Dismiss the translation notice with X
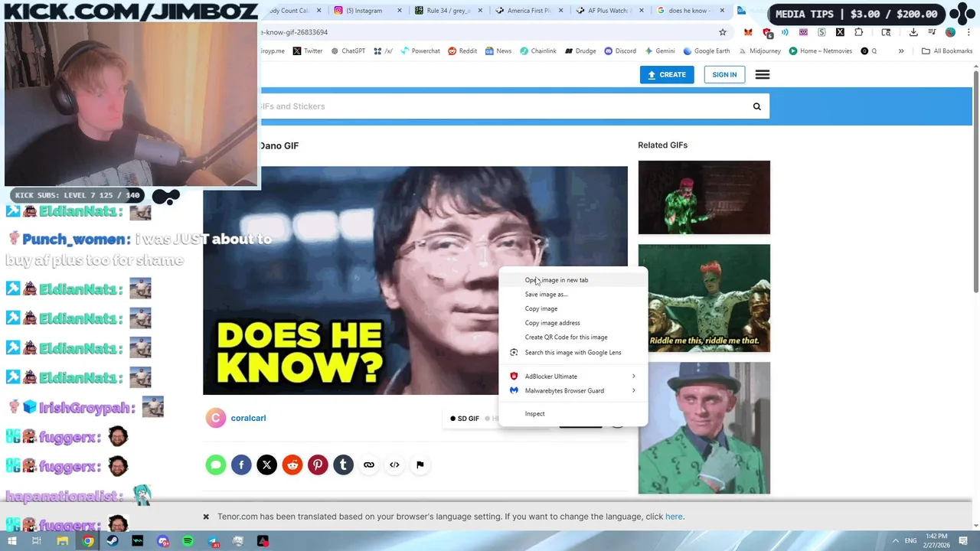The image size is (980, 551). 206,517
